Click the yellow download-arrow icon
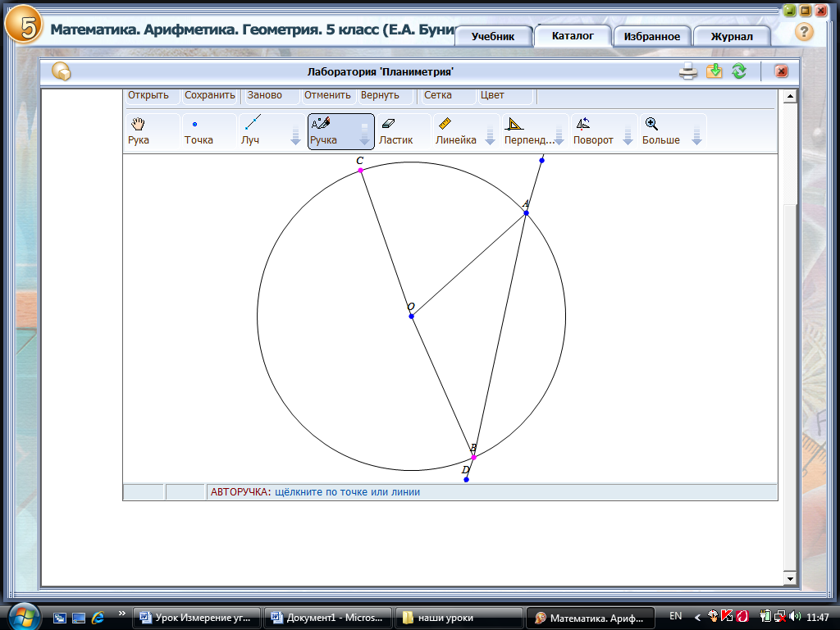The image size is (840, 630). [714, 71]
